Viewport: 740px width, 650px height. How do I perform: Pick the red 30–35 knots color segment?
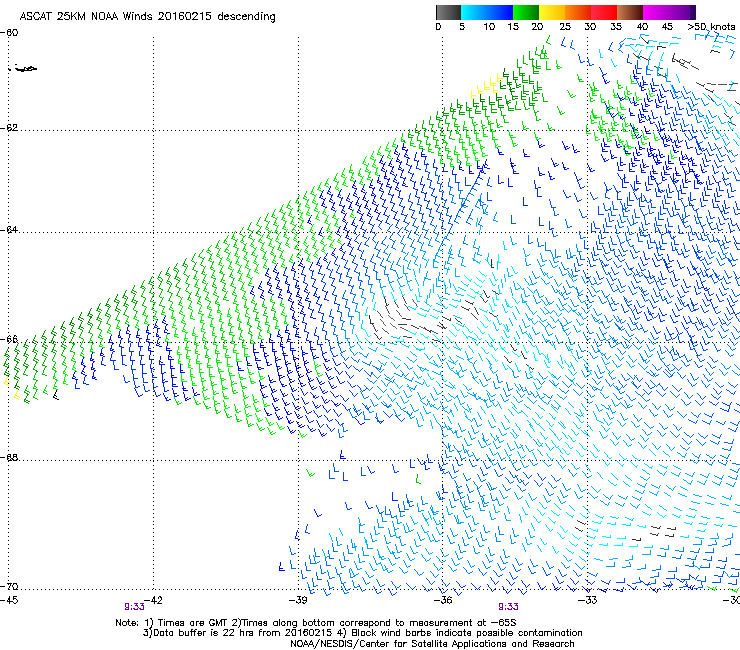(604, 12)
